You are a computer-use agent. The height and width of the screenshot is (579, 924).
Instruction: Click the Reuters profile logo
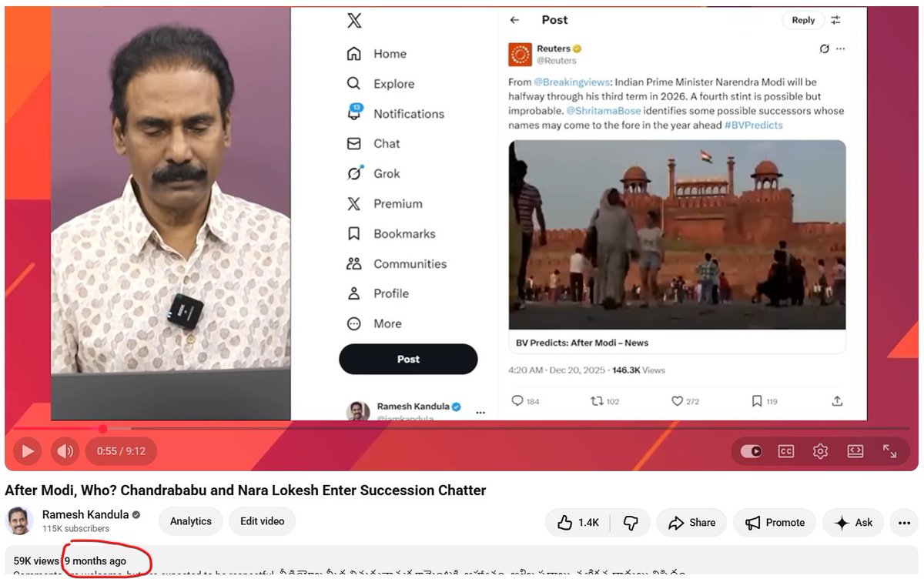point(521,54)
